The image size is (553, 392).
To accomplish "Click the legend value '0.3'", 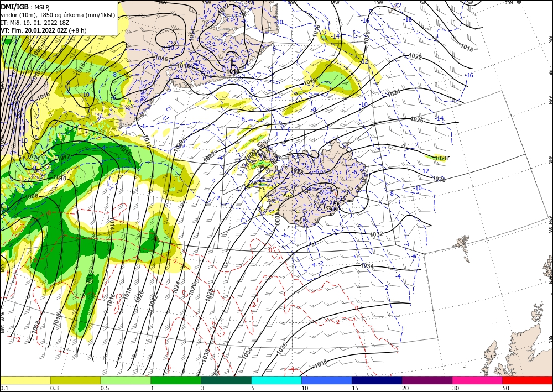I will 54,388.
